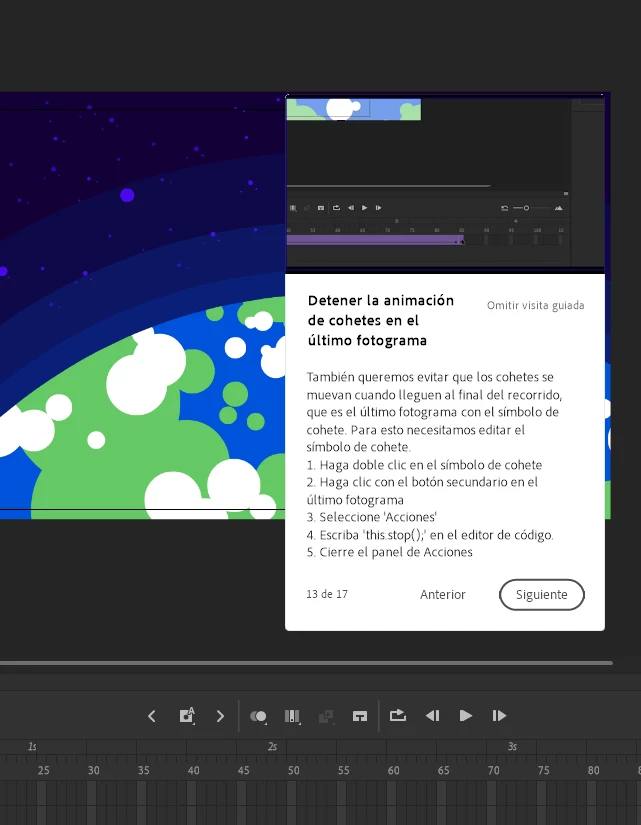Click the step '3. Seleccione 'Acciones''

(x=372, y=517)
